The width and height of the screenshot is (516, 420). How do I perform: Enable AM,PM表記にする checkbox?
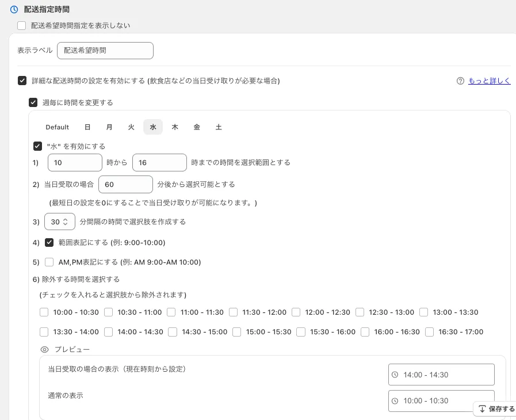[x=49, y=262]
